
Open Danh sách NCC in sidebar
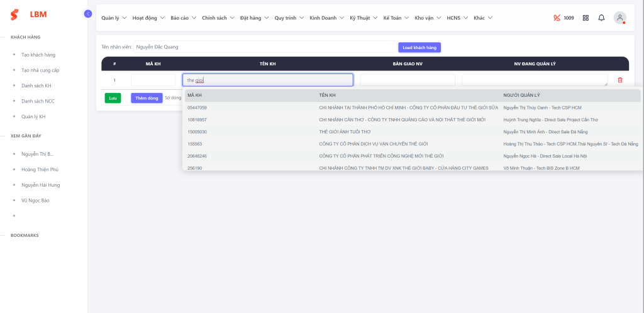point(38,101)
